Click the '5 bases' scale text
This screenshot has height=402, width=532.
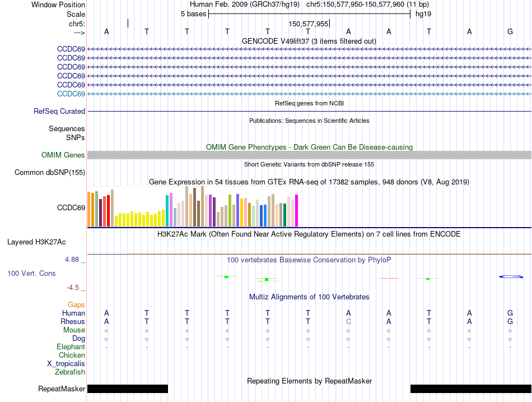point(193,14)
